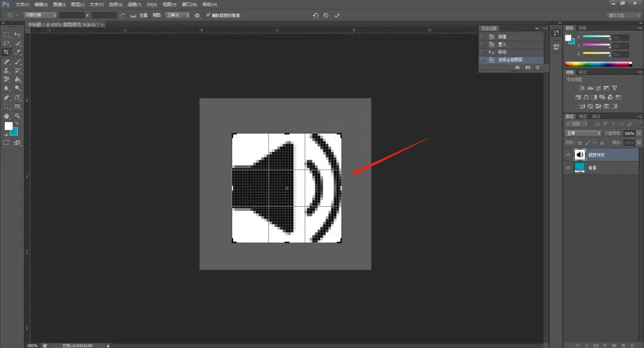644x348 pixels.
Task: Set history brush source for 置入 state
Action: click(483, 44)
